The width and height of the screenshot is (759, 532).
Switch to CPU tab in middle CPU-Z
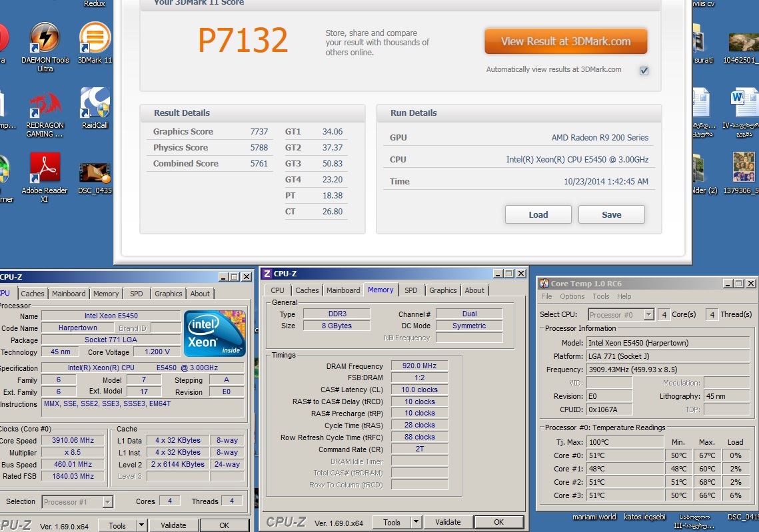(x=277, y=290)
